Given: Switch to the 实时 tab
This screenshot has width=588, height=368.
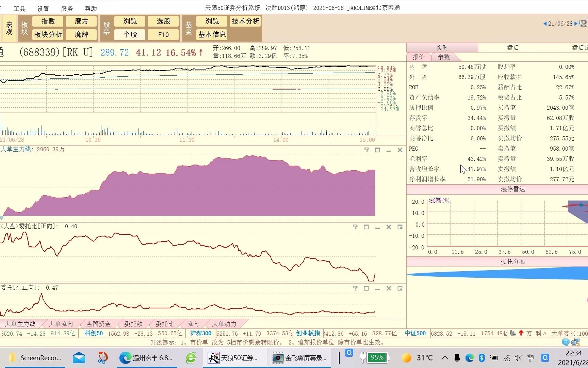Looking at the screenshot, I should click(442, 48).
